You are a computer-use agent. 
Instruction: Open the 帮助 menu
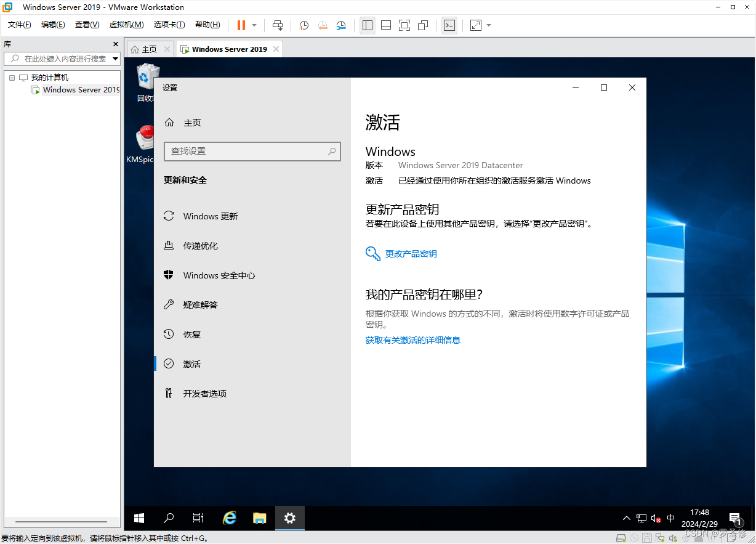pyautogui.click(x=207, y=25)
